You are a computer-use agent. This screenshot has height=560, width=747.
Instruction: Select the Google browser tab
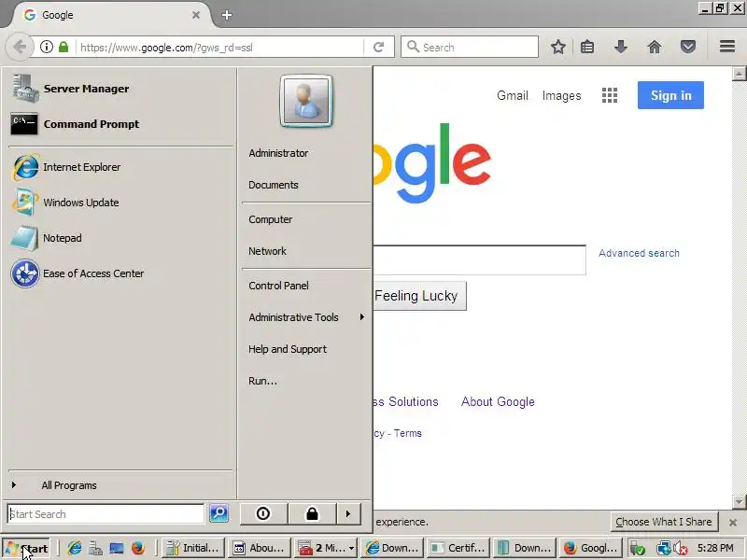tap(110, 15)
